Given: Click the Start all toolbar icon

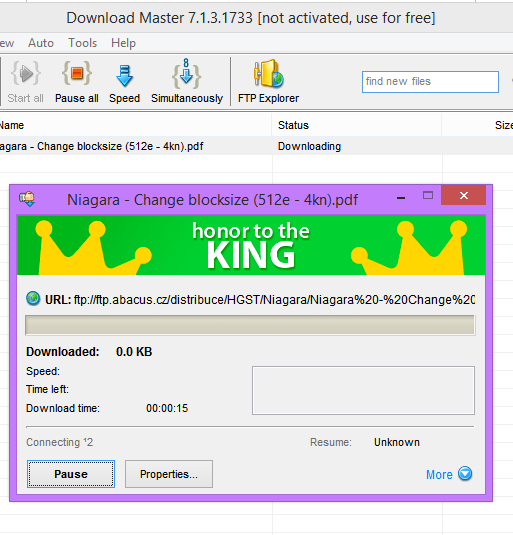Looking at the screenshot, I should click(26, 73).
